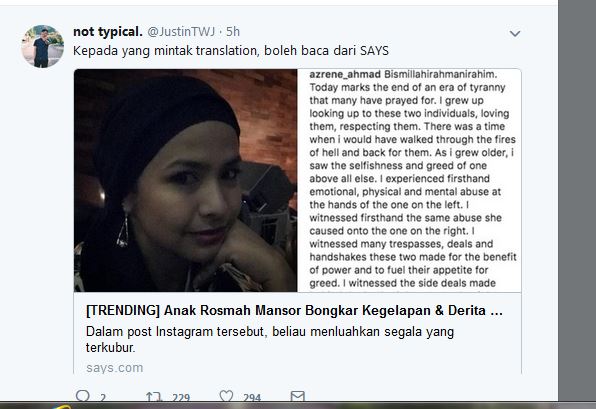
Task: Open the azrene_ahmad Instagram caption image
Action: pyautogui.click(x=409, y=181)
